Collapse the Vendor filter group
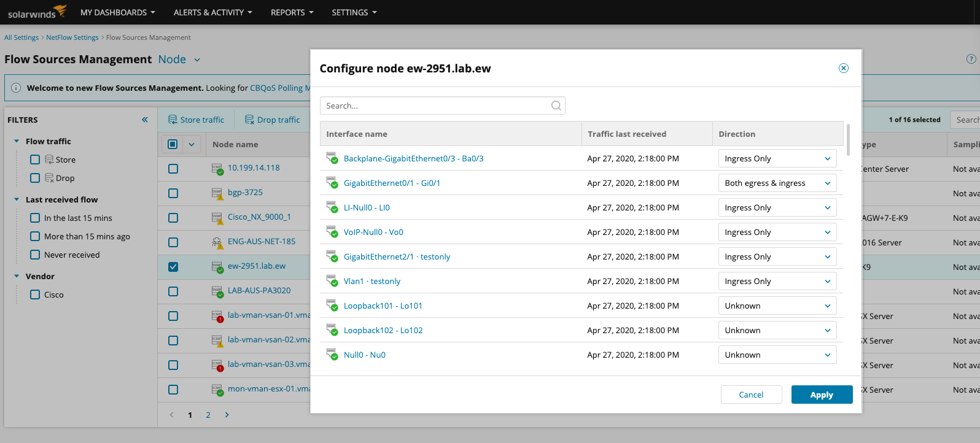 click(x=17, y=276)
